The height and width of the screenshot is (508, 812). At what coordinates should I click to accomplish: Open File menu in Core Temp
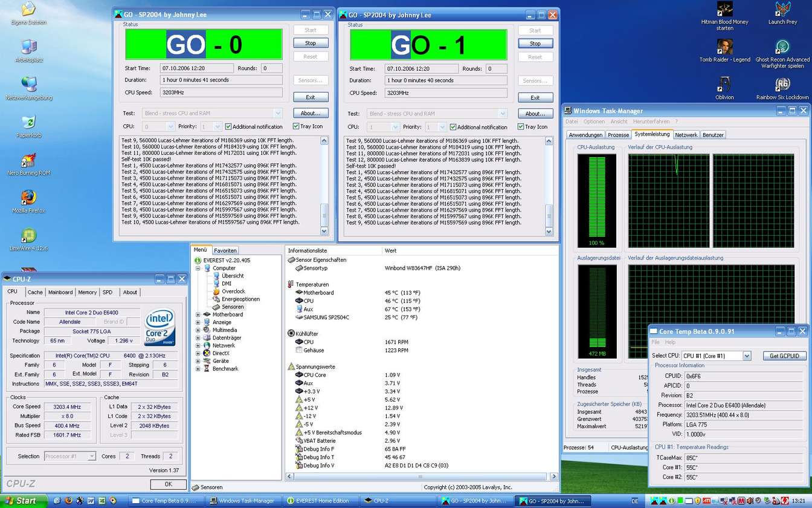click(656, 342)
